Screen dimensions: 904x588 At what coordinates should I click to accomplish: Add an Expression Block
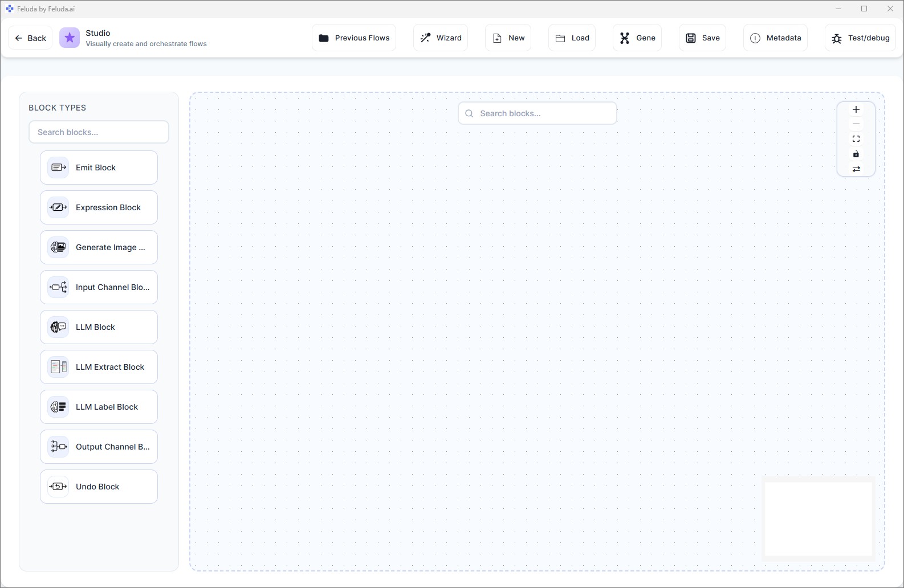[99, 207]
